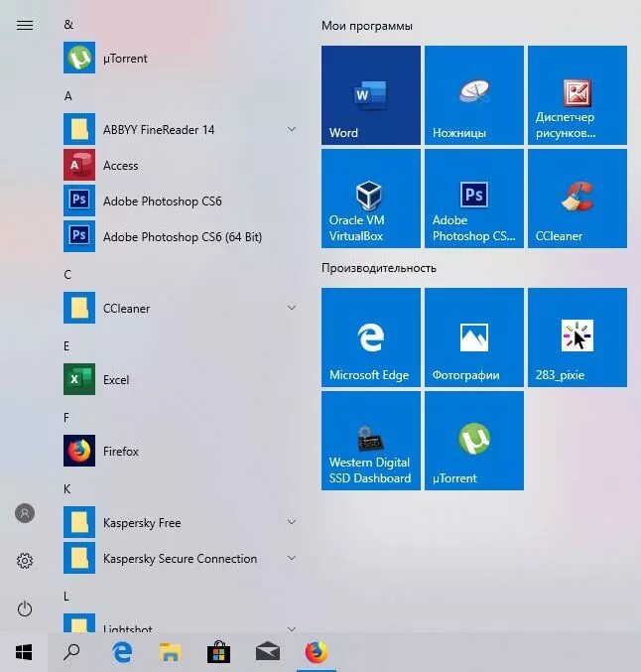Click the 'F' letter section header
641x672 pixels.
66,418
